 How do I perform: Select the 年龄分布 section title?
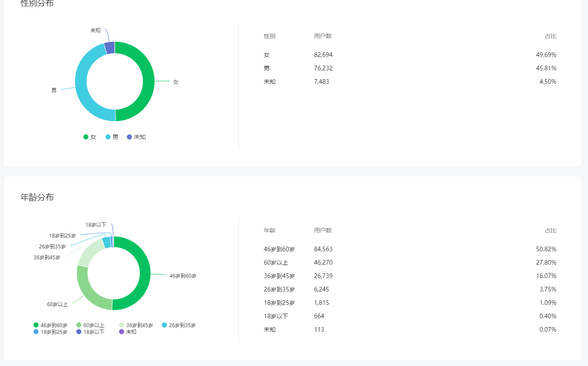[x=37, y=197]
